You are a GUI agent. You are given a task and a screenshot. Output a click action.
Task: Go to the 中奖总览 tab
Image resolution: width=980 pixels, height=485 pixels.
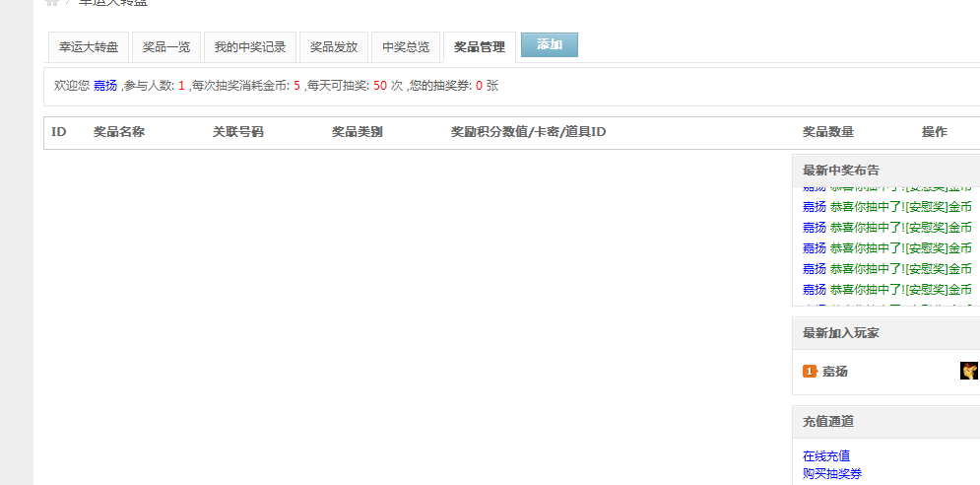[406, 47]
